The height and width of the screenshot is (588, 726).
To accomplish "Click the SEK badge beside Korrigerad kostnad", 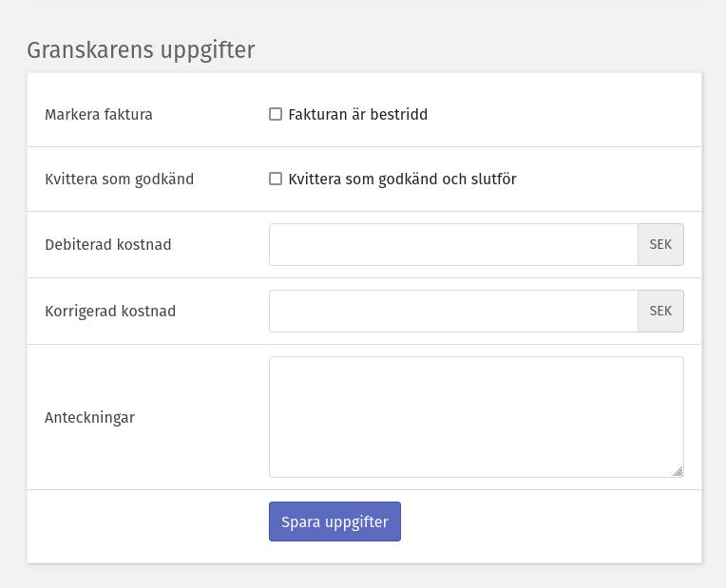I will pos(660,311).
